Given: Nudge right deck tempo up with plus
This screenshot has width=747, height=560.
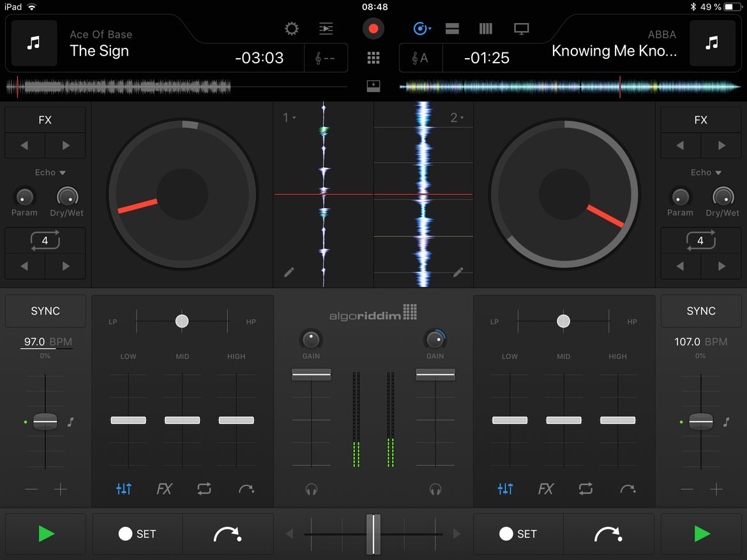Looking at the screenshot, I should click(x=716, y=489).
